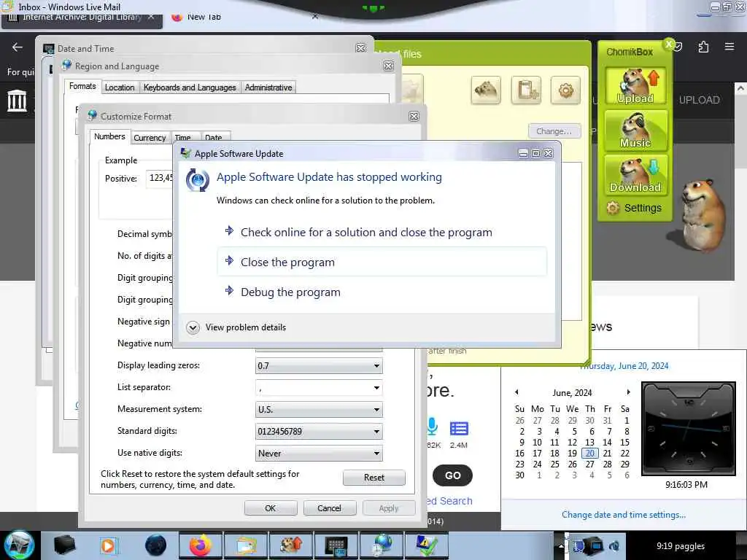The image size is (747, 560).
Task: Select June 20 in the calendar
Action: [589, 454]
